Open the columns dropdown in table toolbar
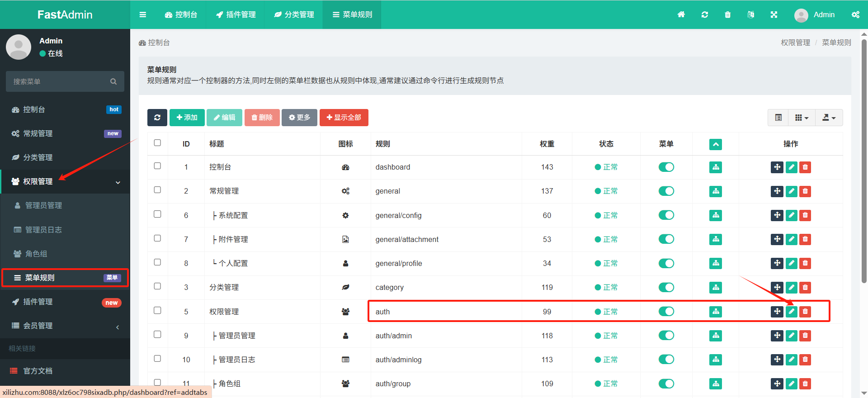This screenshot has height=398, width=868. click(802, 118)
